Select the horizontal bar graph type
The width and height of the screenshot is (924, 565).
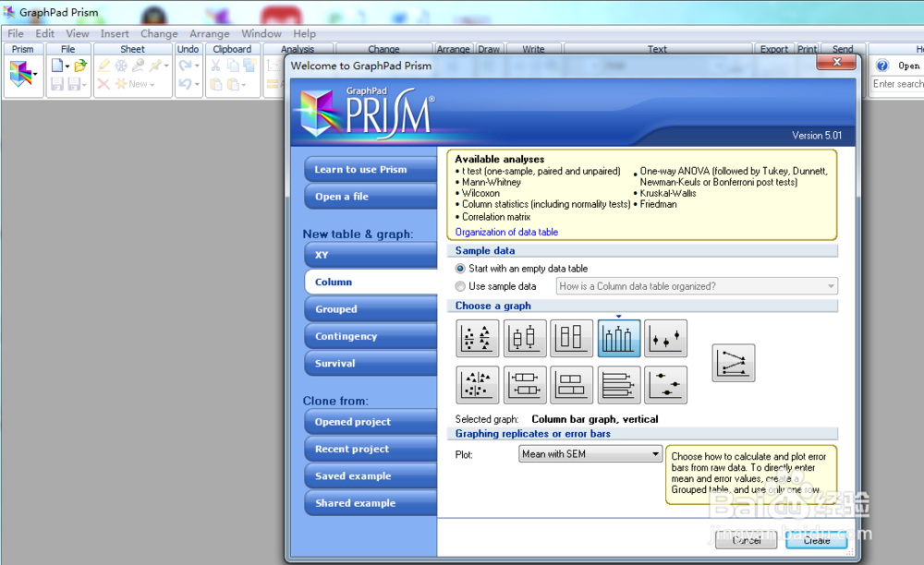pyautogui.click(x=619, y=385)
